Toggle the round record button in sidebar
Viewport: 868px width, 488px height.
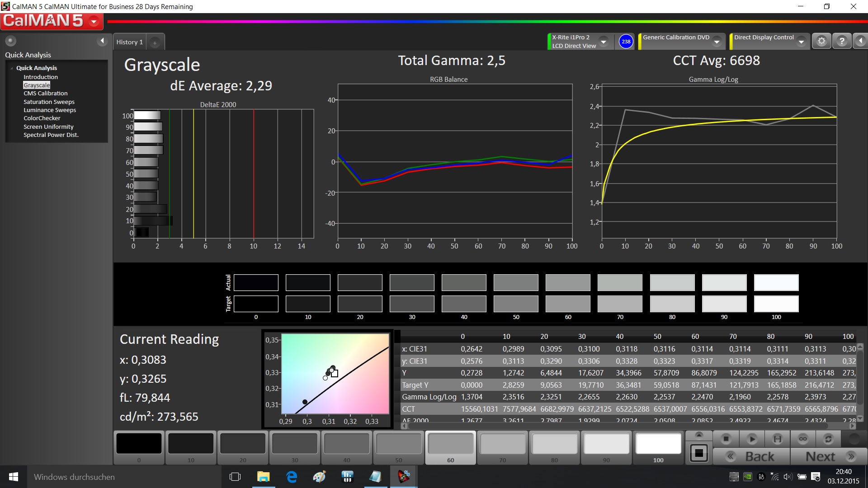[x=10, y=41]
